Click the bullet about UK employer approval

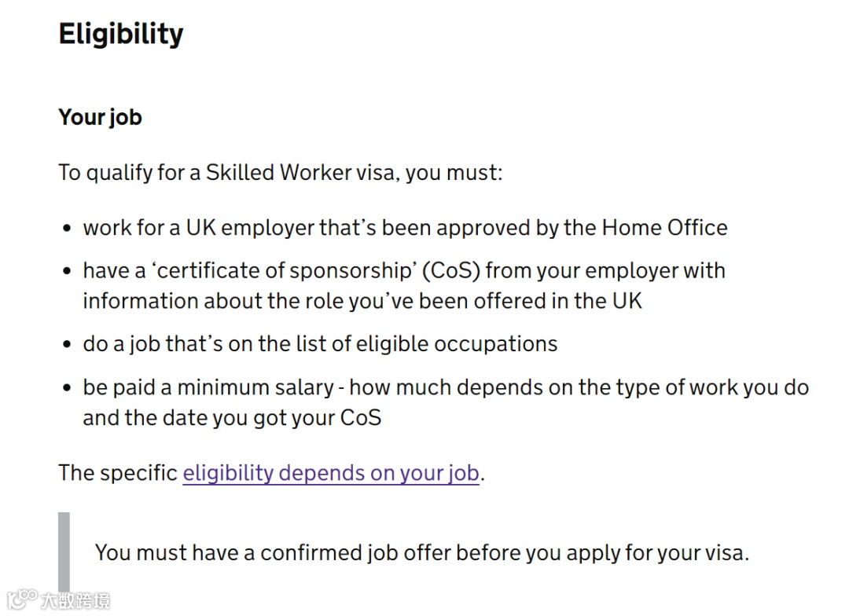click(x=405, y=228)
